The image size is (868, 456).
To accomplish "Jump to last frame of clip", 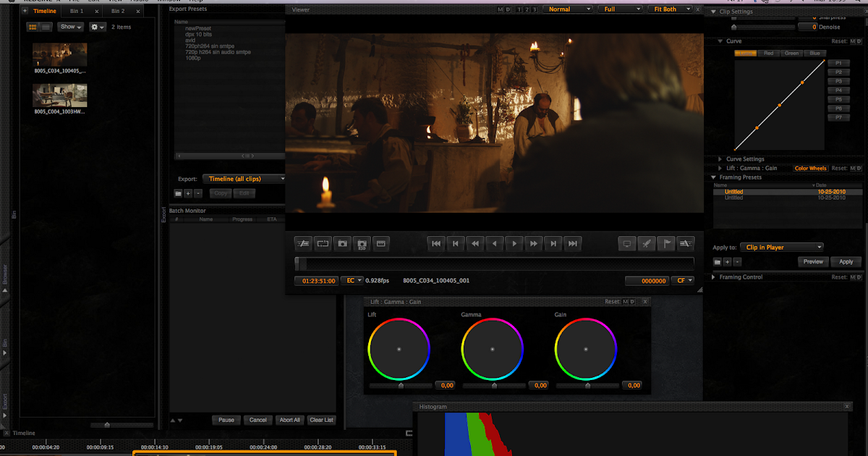I will coord(573,243).
